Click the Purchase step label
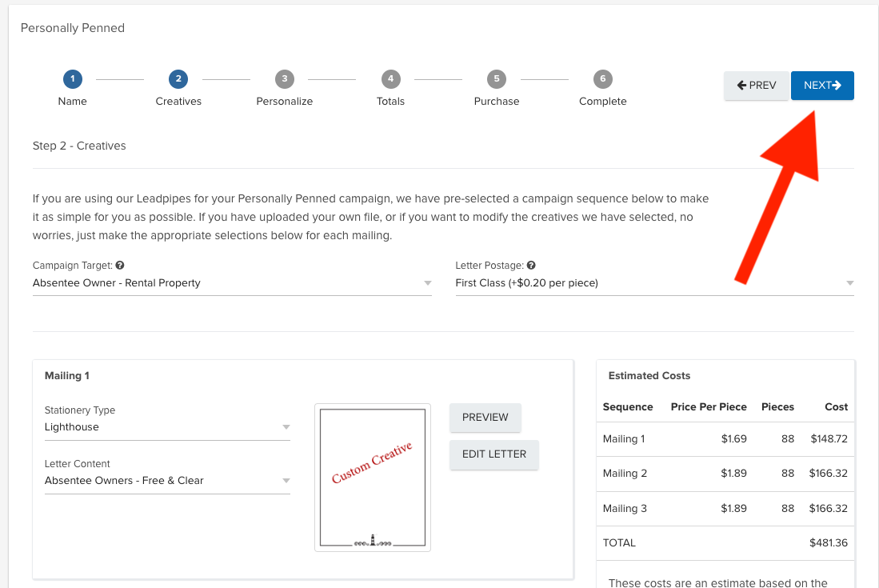 point(497,102)
